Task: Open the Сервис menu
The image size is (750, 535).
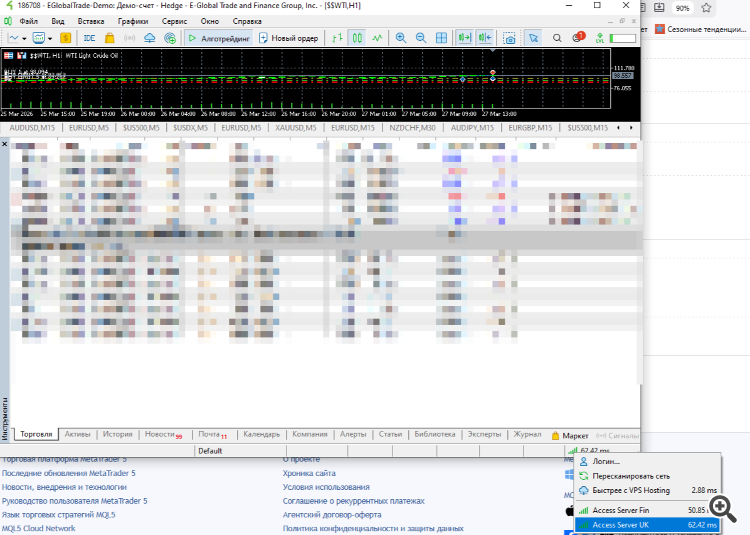Action: click(174, 21)
